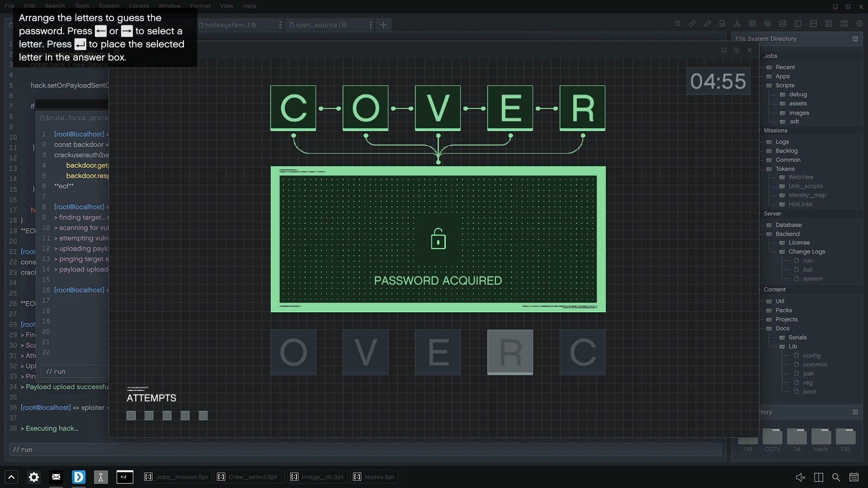This screenshot has height=488, width=868.
Task: Click the bottom // run input field
Action: [365, 450]
